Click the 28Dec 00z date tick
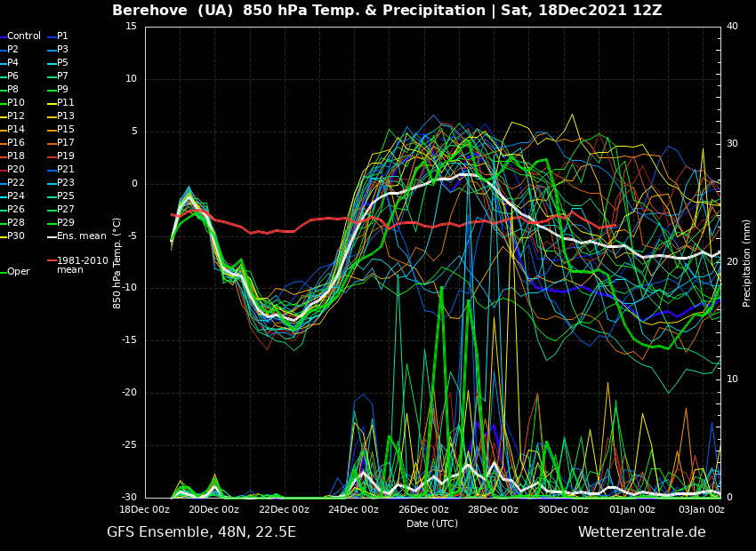 pyautogui.click(x=493, y=510)
